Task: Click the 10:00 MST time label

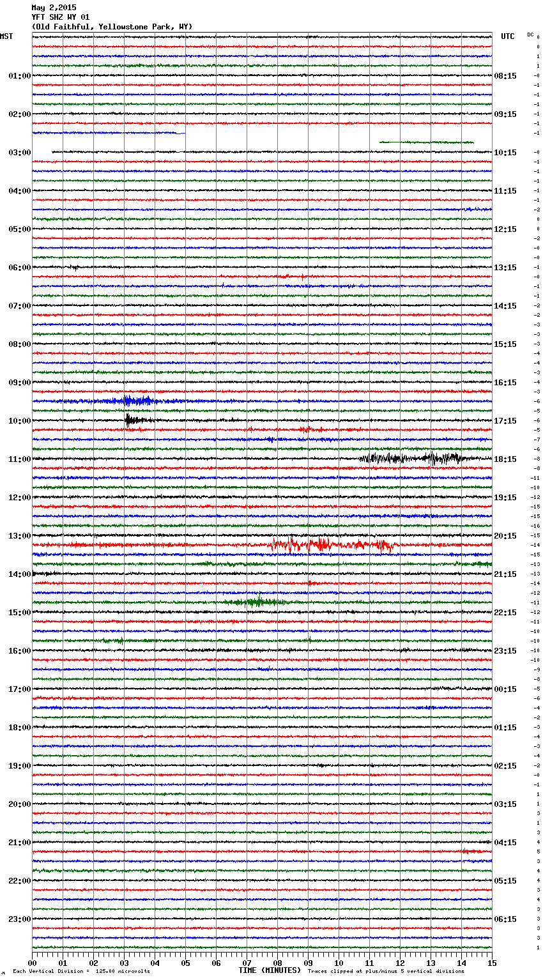Action: click(x=20, y=421)
